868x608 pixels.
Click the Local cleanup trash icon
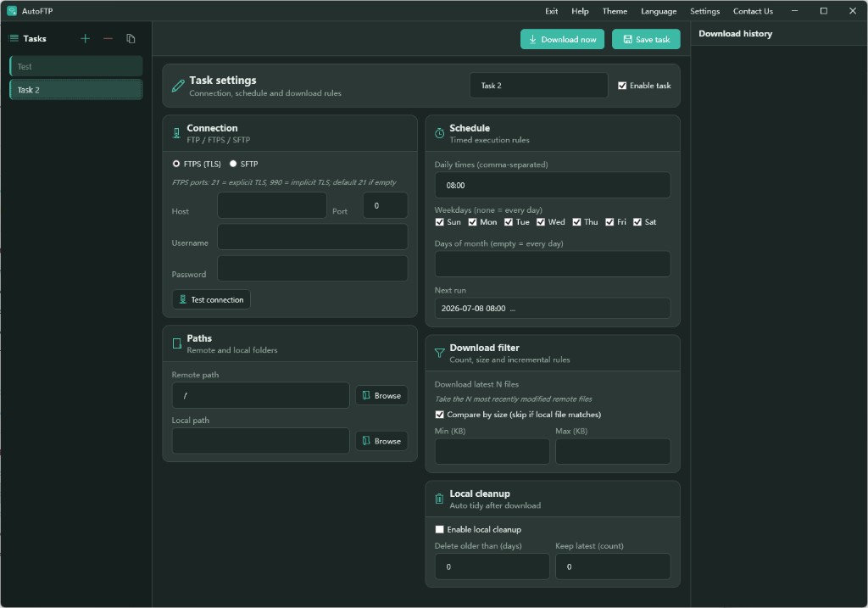[x=440, y=499]
